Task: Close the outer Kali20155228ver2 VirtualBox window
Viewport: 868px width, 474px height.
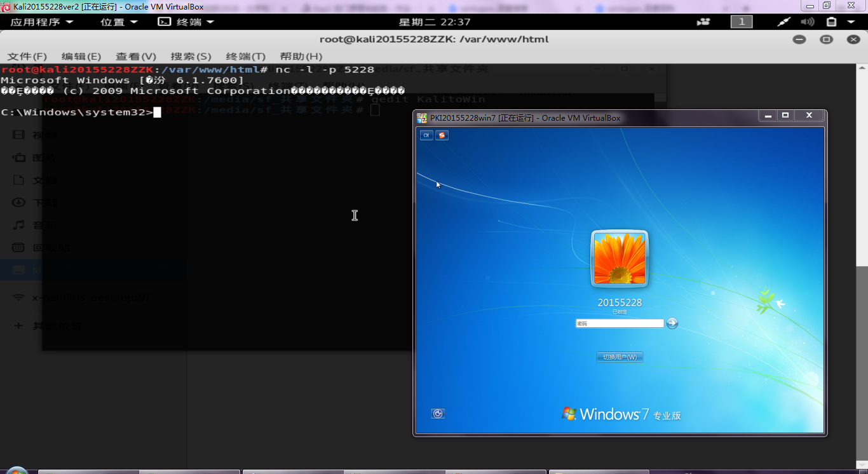Action: 851,5
